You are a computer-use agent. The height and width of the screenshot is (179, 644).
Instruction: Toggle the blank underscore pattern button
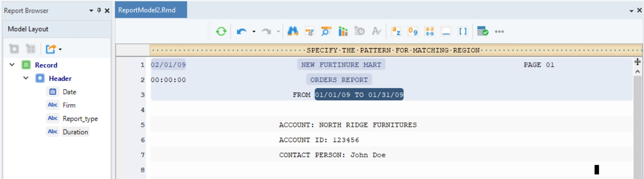446,32
